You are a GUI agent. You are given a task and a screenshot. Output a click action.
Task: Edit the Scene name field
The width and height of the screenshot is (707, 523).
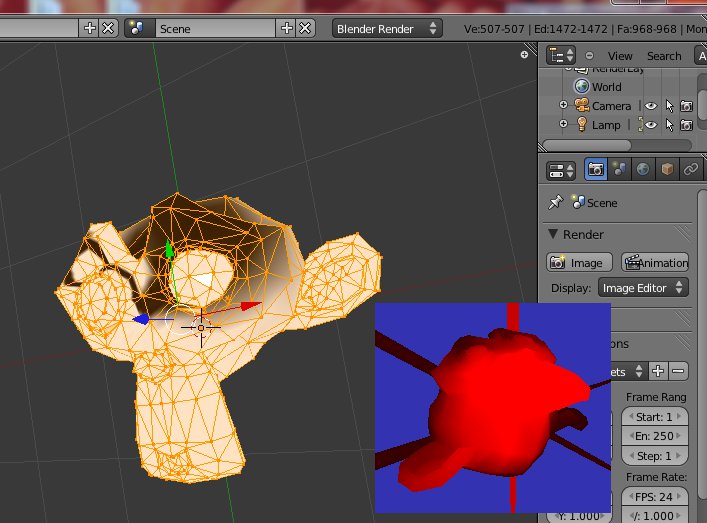[x=216, y=29]
